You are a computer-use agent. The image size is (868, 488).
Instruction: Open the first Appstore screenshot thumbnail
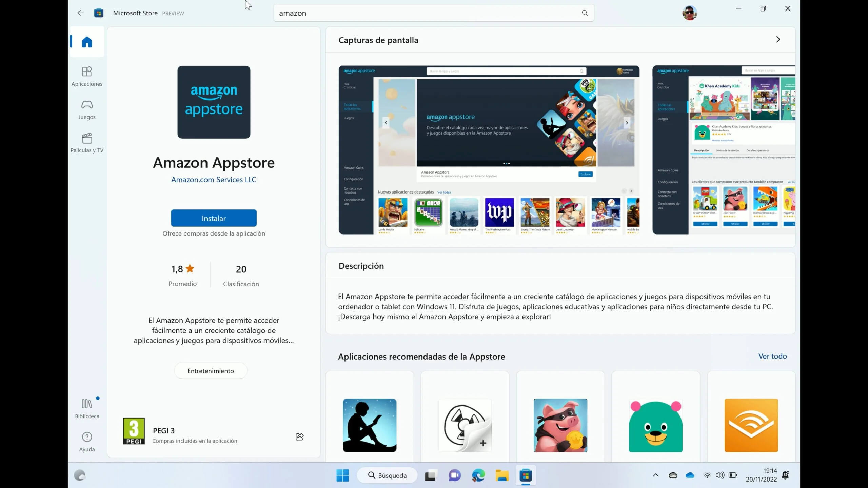(489, 150)
